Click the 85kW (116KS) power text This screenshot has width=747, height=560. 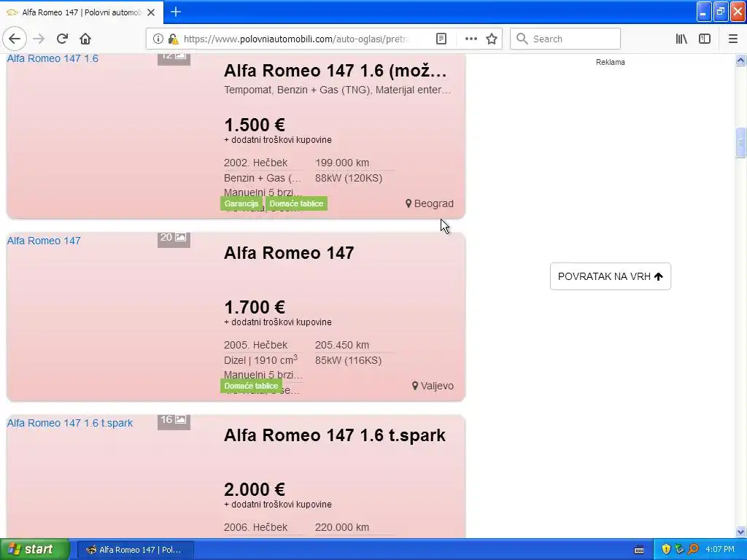[x=348, y=360]
